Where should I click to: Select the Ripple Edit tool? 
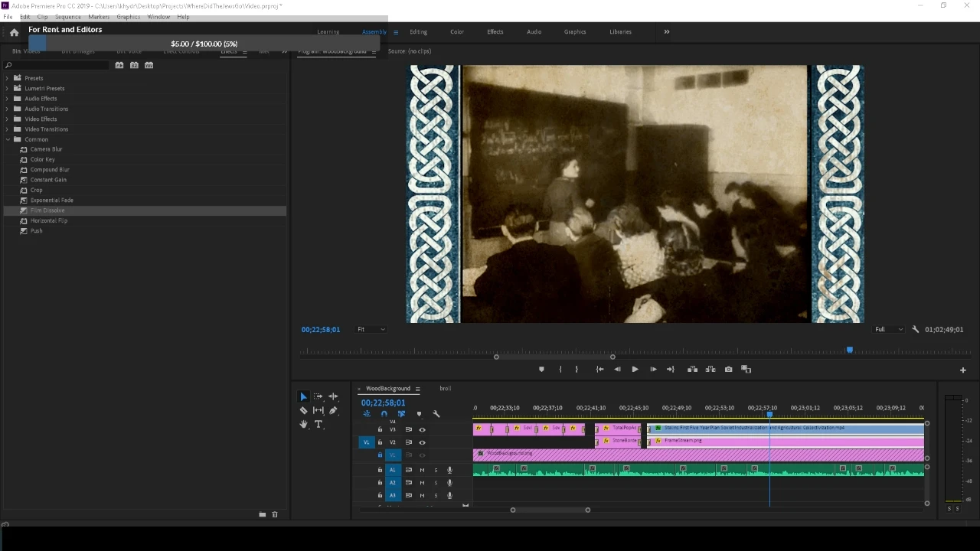333,396
